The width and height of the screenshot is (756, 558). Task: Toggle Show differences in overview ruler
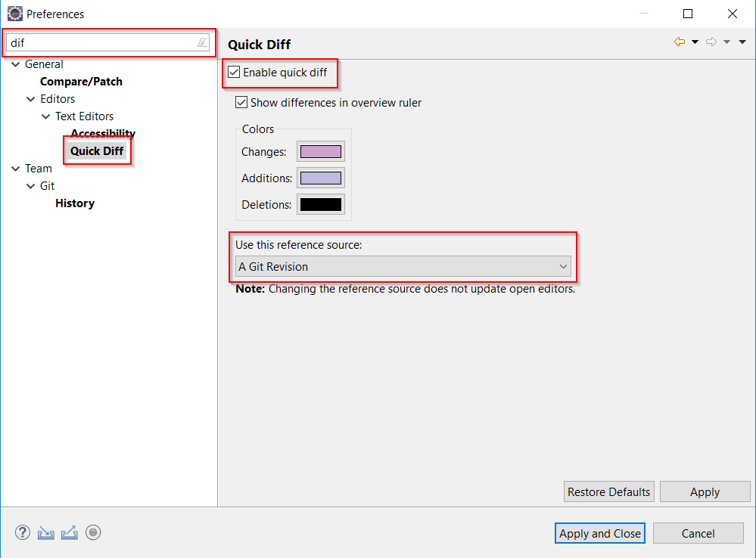tap(241, 102)
